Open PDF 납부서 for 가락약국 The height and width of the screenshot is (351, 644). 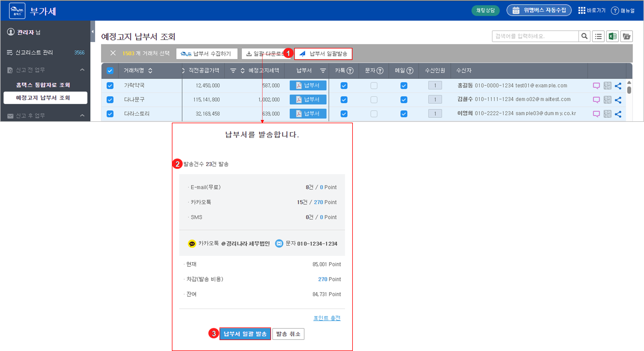pyautogui.click(x=308, y=85)
